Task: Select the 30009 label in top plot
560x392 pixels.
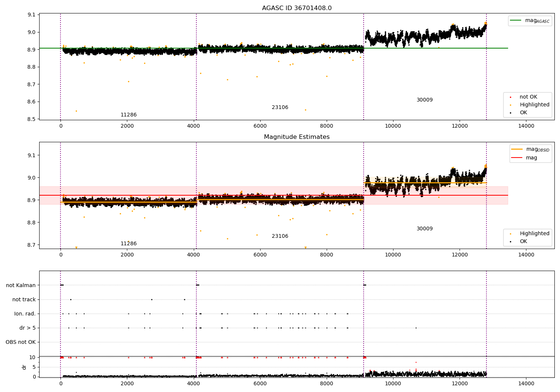Action: click(424, 100)
